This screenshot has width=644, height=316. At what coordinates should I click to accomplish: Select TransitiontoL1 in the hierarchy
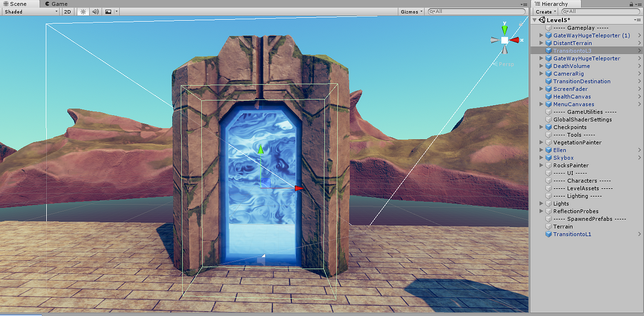[x=587, y=234]
